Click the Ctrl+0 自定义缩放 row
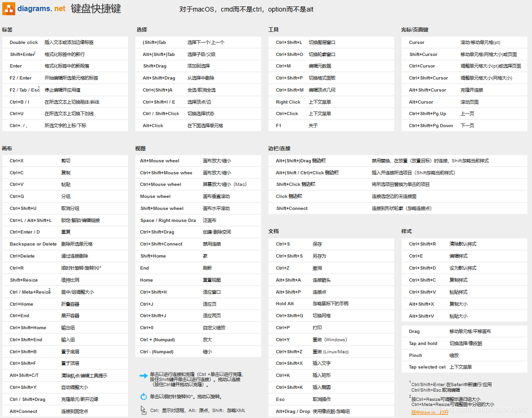 (x=198, y=328)
